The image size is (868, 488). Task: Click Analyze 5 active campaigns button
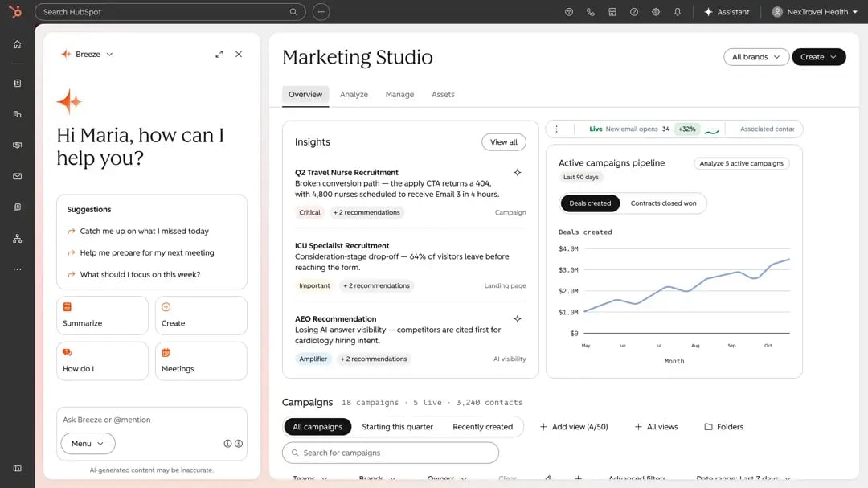(741, 163)
